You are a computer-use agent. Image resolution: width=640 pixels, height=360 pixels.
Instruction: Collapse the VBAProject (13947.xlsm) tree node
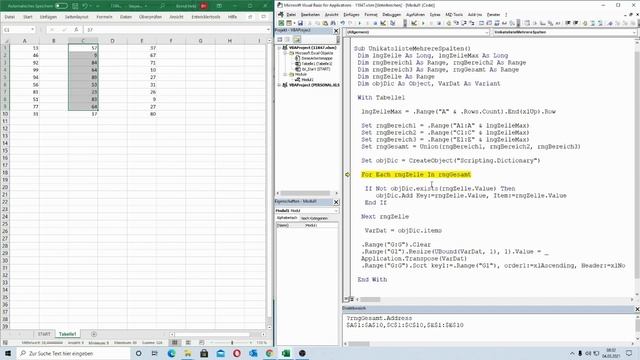tap(280, 48)
